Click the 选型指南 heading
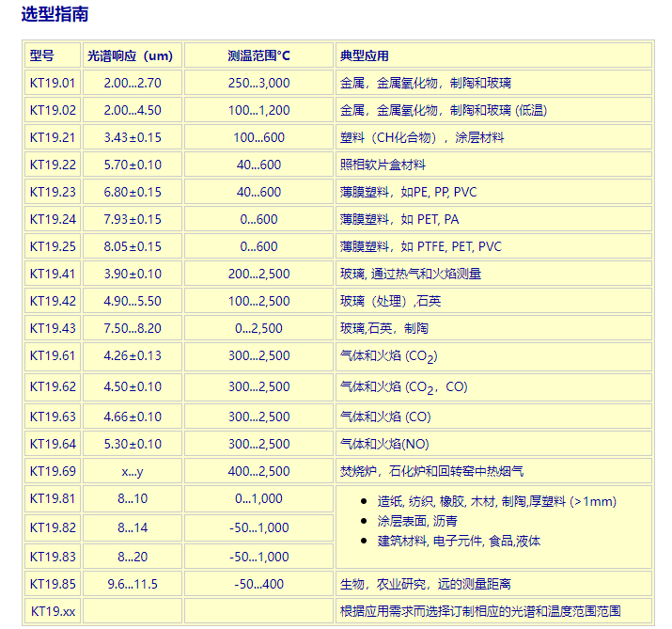 click(x=55, y=15)
